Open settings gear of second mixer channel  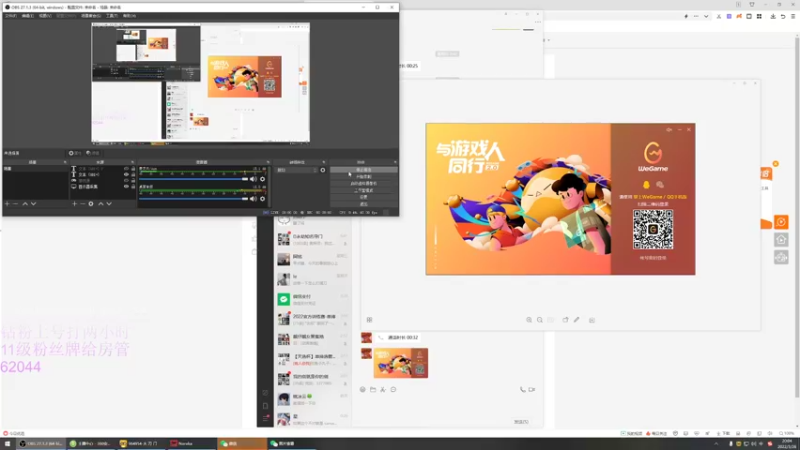tap(262, 198)
